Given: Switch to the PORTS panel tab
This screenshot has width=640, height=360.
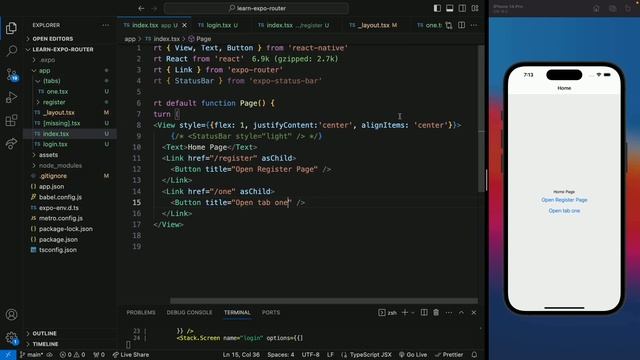Looking at the screenshot, I should coord(271,312).
